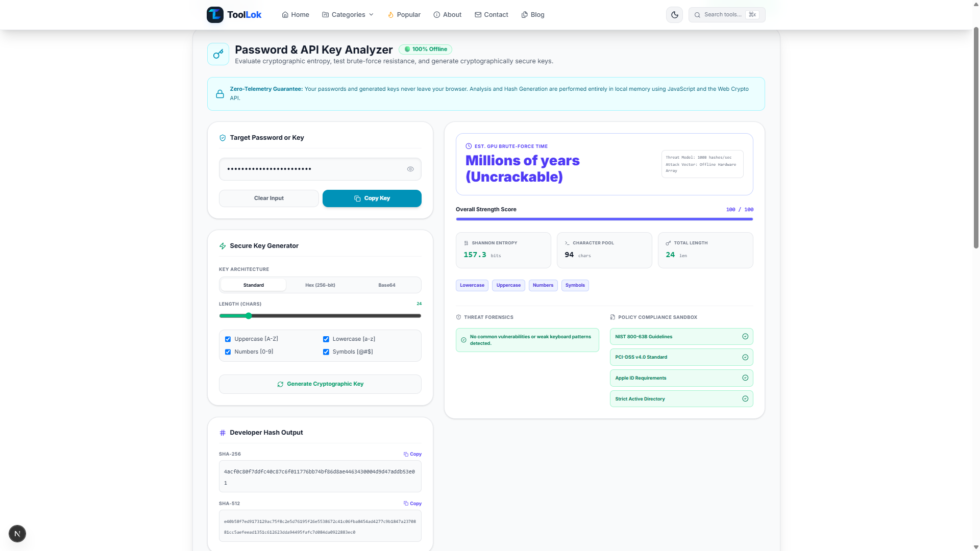980x551 pixels.
Task: Select Hex (256-bit) key architecture
Action: [x=320, y=285]
